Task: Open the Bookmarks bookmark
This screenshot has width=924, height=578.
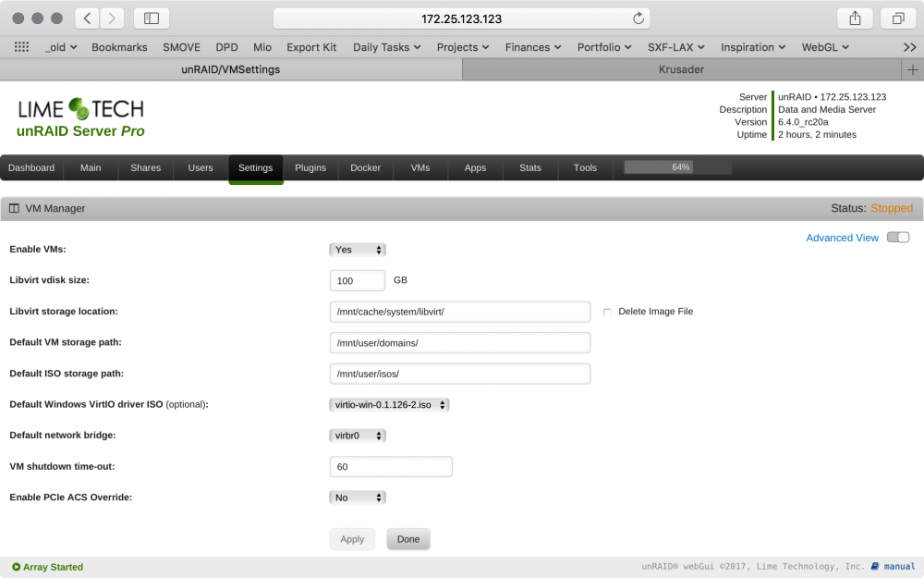Action: point(119,47)
